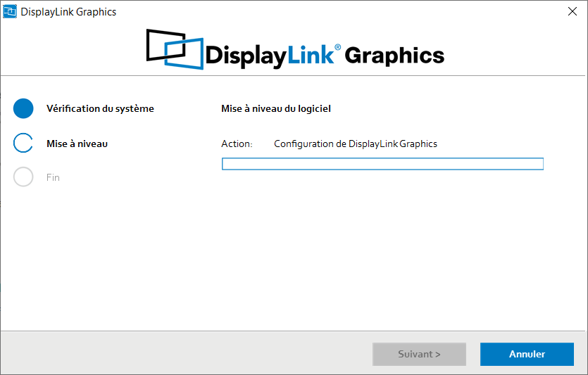Click the empty circle beside Fin
The height and width of the screenshot is (375, 588).
pos(23,177)
